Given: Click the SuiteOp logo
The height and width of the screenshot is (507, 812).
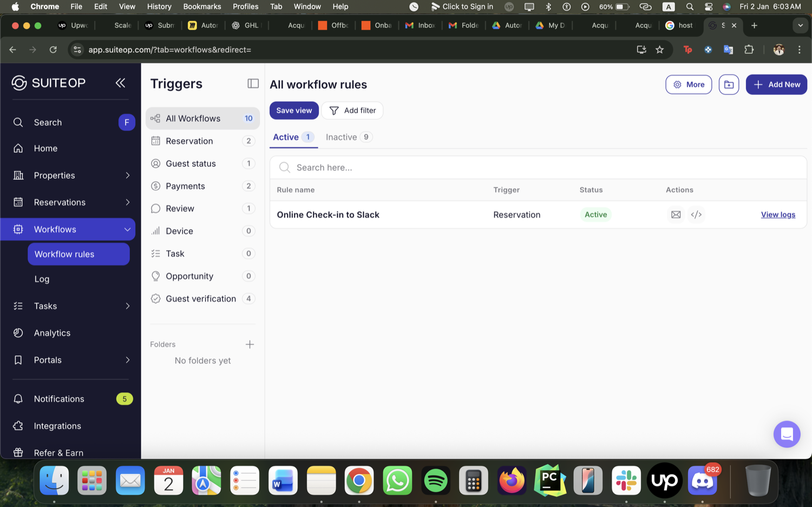Looking at the screenshot, I should pyautogui.click(x=49, y=83).
